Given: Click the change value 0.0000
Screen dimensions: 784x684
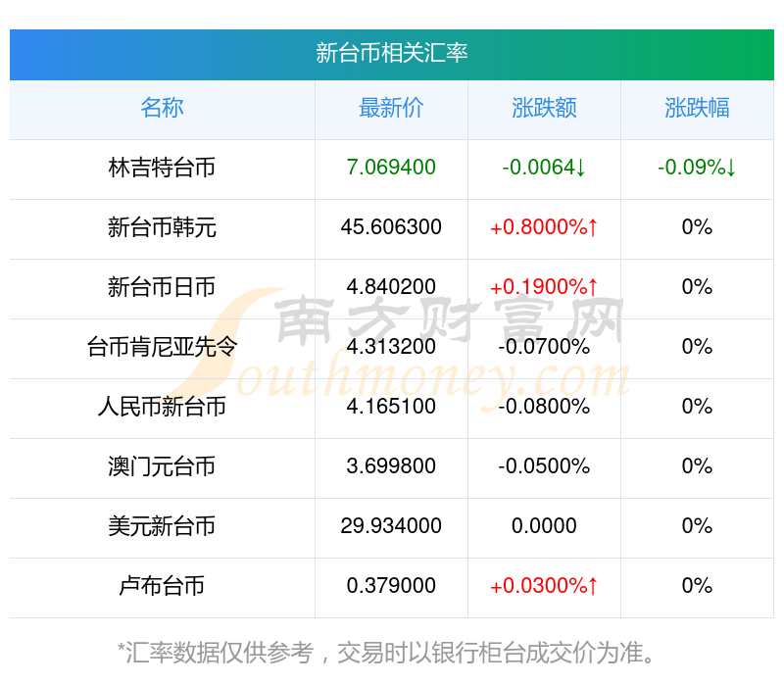Looking at the screenshot, I should click(x=544, y=526).
